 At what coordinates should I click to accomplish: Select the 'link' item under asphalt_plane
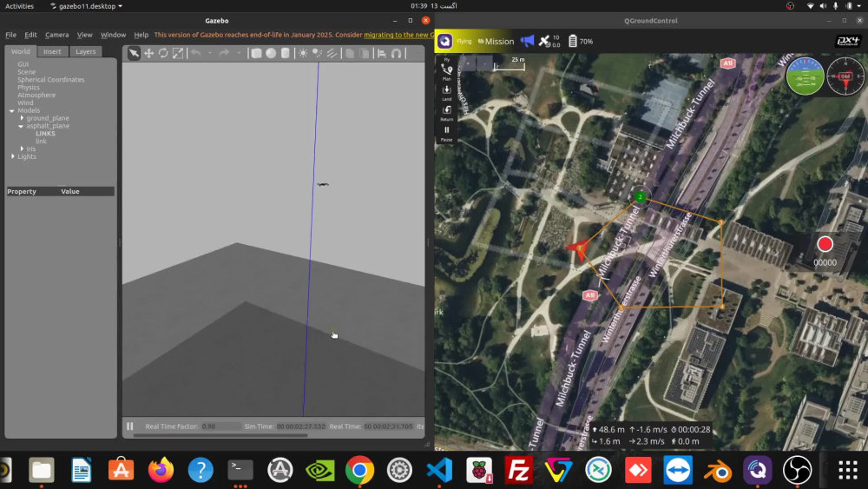tap(41, 142)
